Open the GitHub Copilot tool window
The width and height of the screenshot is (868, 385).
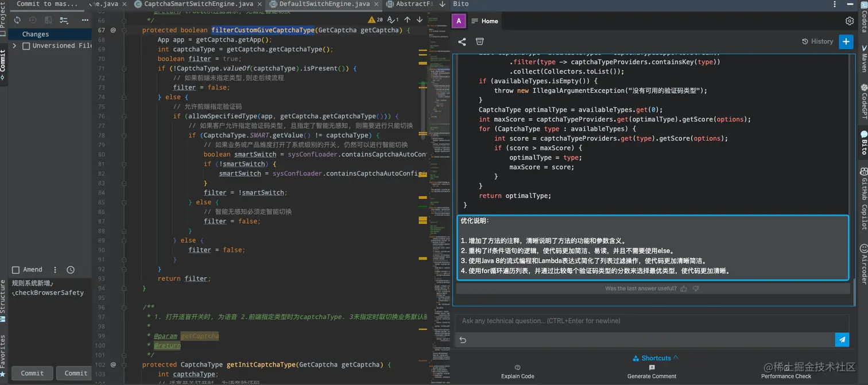864,198
